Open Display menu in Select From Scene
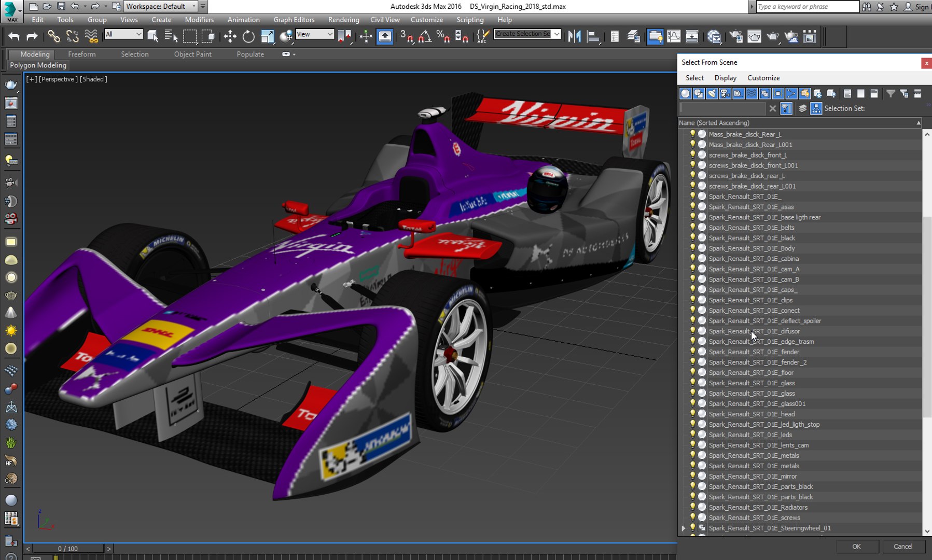932x560 pixels. [x=725, y=78]
